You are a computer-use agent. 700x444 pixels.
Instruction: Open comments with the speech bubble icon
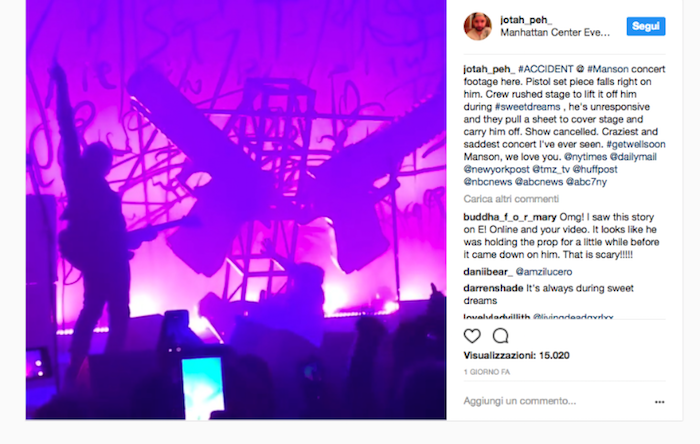click(x=500, y=336)
